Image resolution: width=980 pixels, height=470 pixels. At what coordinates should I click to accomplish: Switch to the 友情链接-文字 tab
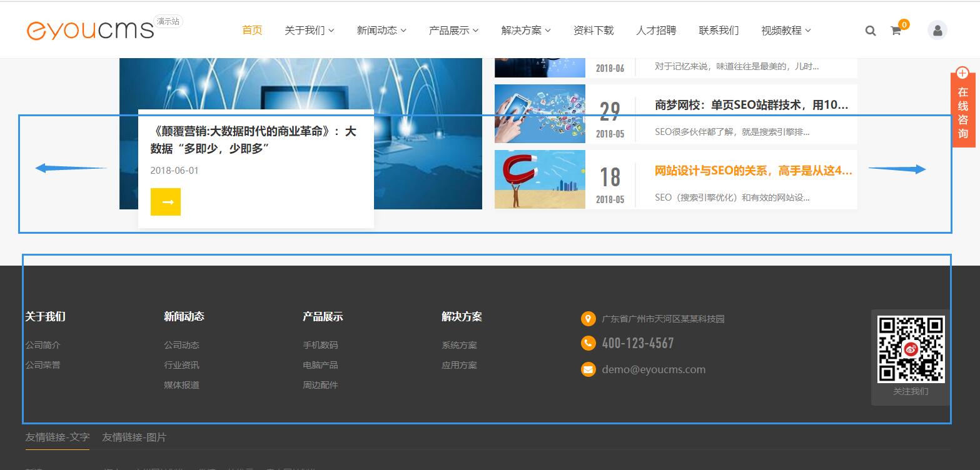[x=58, y=437]
